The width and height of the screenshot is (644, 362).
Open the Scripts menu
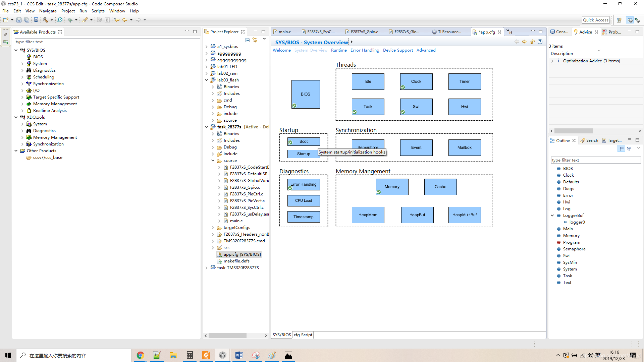(x=98, y=11)
